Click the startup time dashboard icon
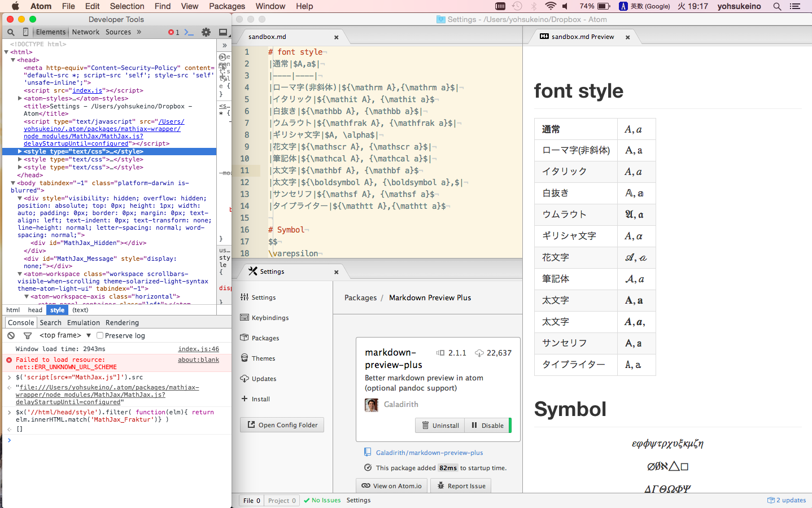The image size is (812, 508). 368,467
